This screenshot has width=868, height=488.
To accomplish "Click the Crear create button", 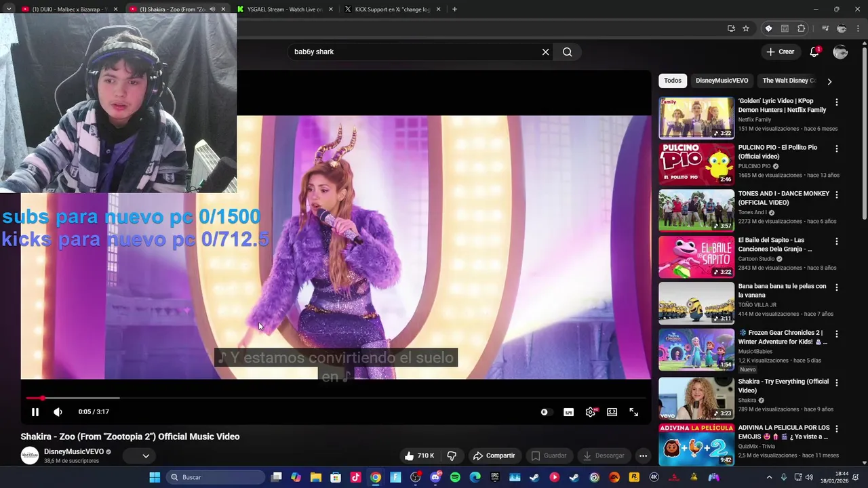I will 780,52.
